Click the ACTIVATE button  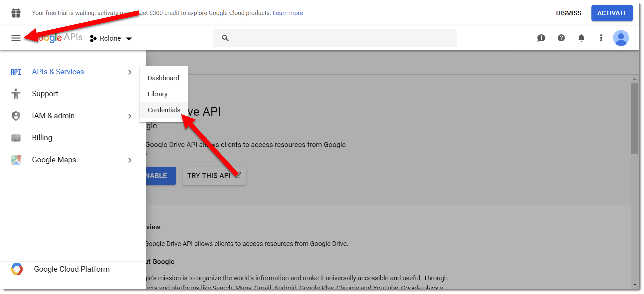(x=612, y=13)
